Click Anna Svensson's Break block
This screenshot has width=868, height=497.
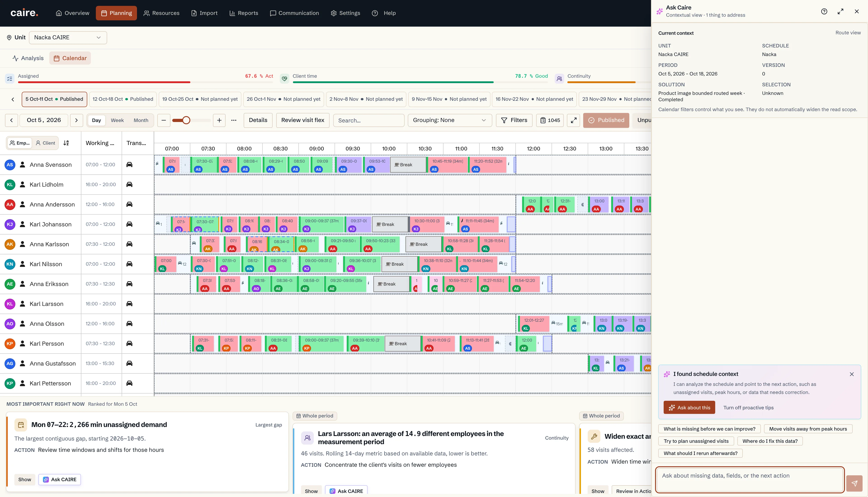[408, 164]
